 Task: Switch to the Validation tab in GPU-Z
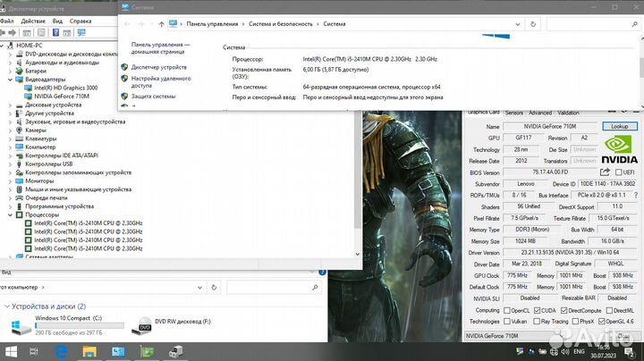pyautogui.click(x=569, y=113)
